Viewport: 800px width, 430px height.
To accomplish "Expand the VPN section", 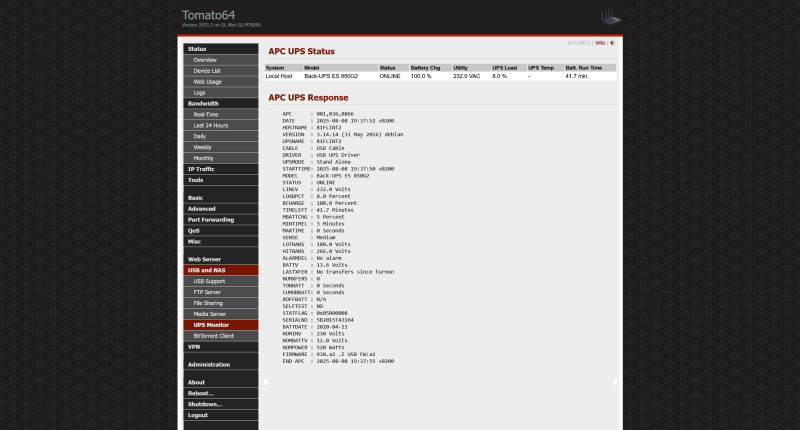I will point(220,347).
